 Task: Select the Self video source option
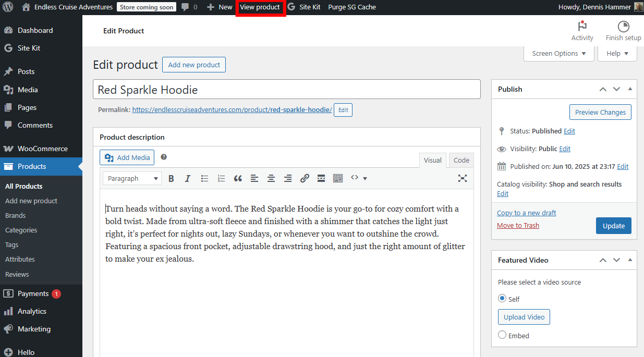point(502,299)
